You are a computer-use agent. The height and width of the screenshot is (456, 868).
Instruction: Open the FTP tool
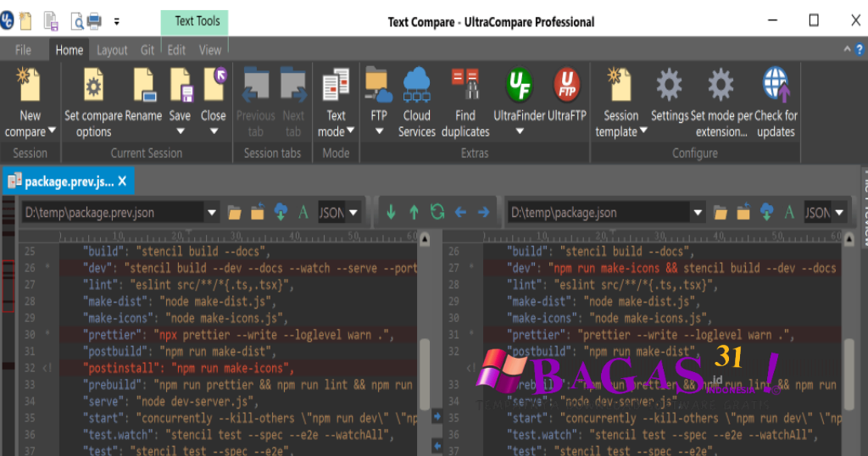(379, 85)
